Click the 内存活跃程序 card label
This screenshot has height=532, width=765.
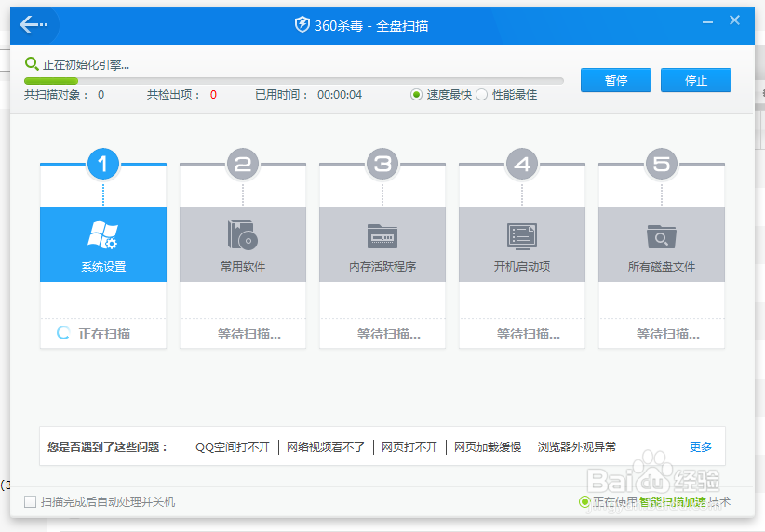coord(382,266)
